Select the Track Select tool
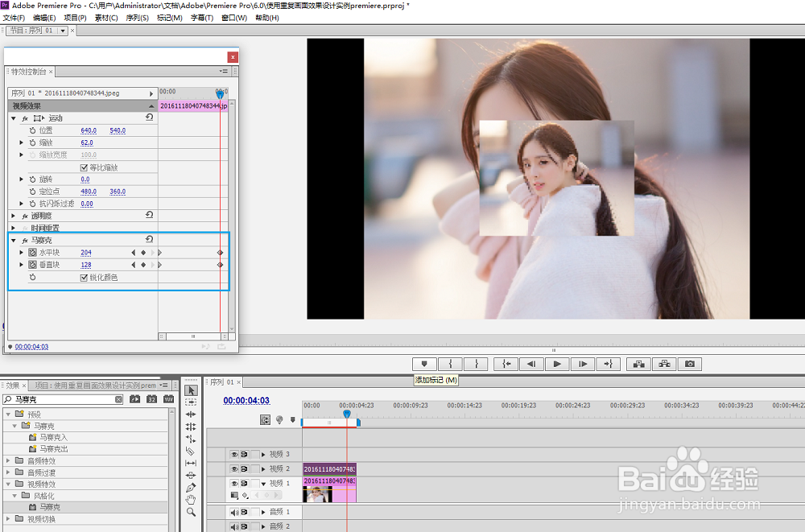 [x=191, y=402]
